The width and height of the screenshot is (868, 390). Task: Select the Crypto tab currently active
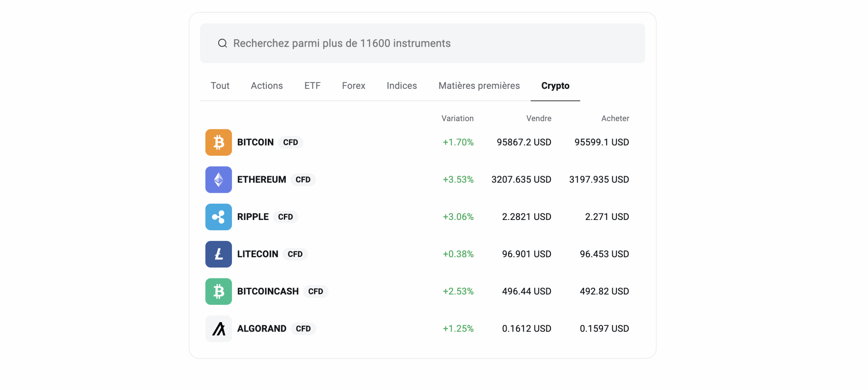click(x=555, y=86)
